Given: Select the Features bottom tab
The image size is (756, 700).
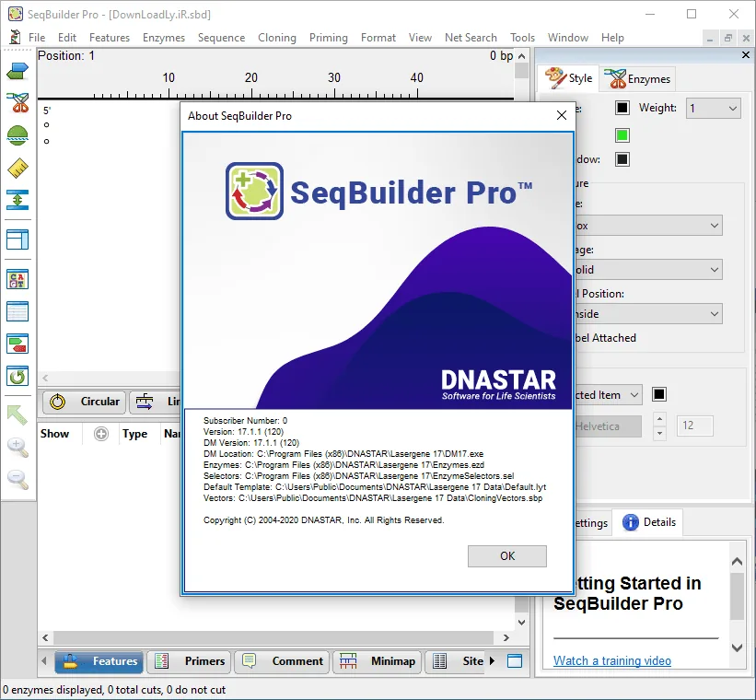Looking at the screenshot, I should pos(99,661).
